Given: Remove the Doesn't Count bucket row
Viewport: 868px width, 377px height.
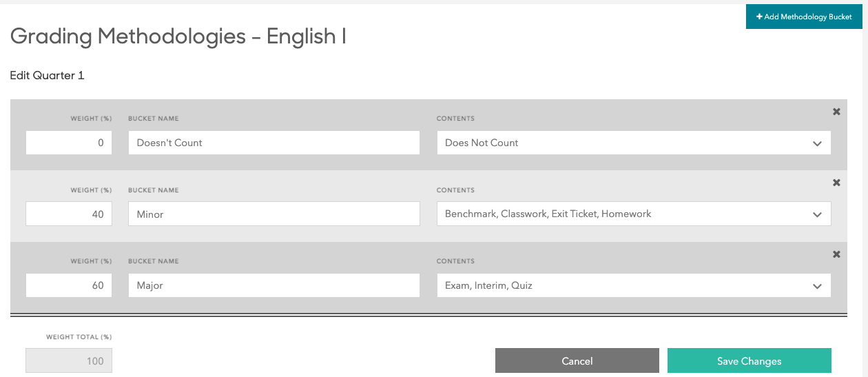Looking at the screenshot, I should [836, 112].
